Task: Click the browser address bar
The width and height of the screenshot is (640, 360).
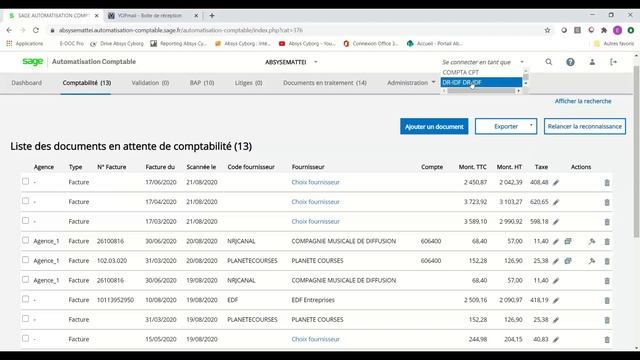Action: pyautogui.click(x=294, y=30)
